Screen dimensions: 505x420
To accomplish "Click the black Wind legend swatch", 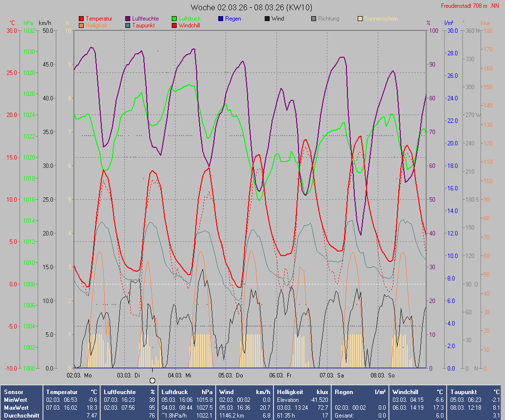I will (267, 19).
